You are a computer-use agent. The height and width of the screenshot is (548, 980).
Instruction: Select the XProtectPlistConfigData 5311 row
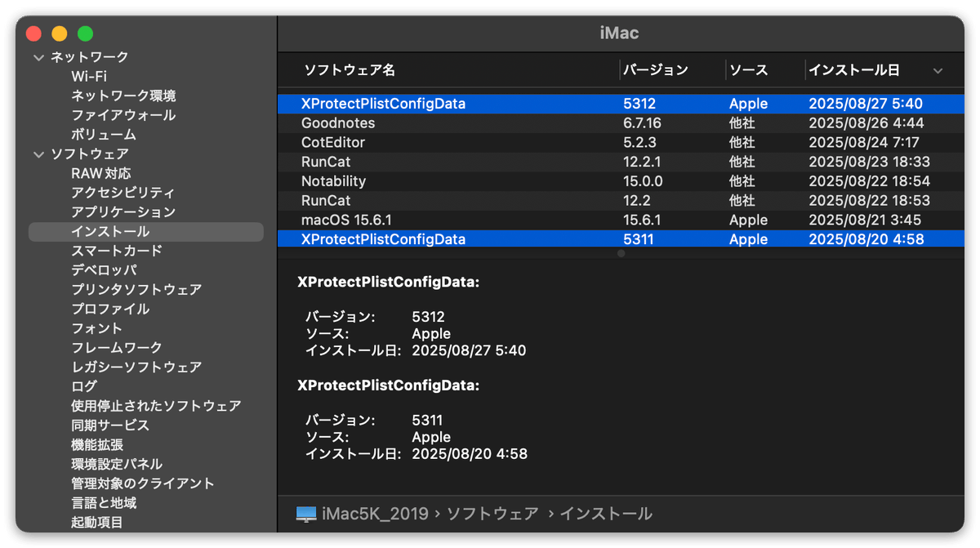click(621, 239)
